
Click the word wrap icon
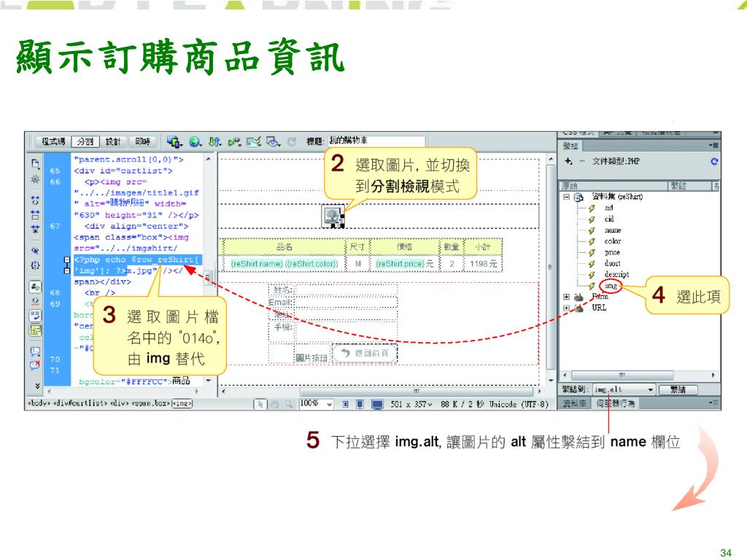click(35, 315)
